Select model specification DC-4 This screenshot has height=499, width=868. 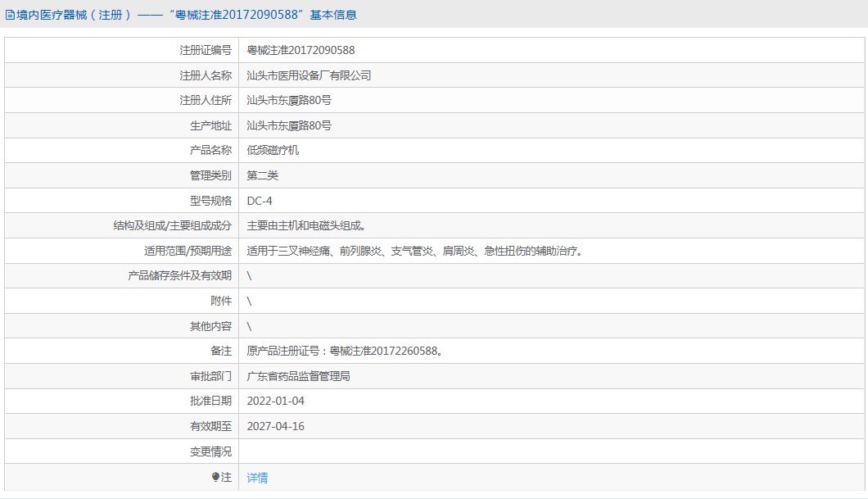pyautogui.click(x=260, y=201)
